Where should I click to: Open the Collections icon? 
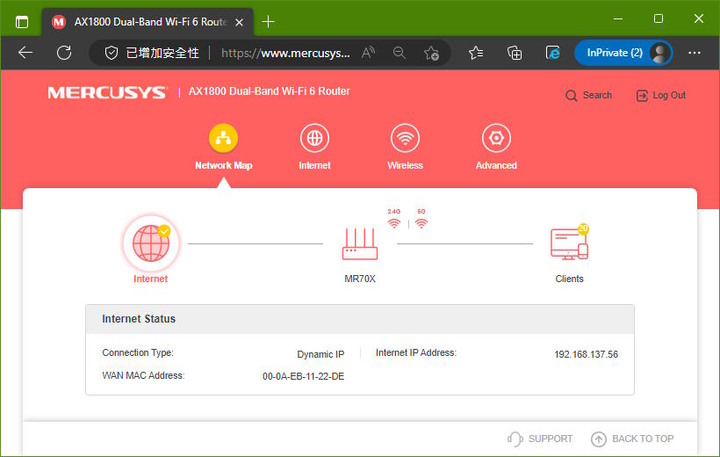tap(514, 53)
